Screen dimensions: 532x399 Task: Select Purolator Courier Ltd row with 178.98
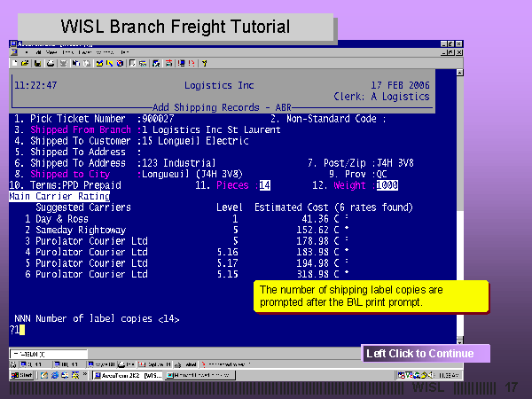(x=185, y=241)
